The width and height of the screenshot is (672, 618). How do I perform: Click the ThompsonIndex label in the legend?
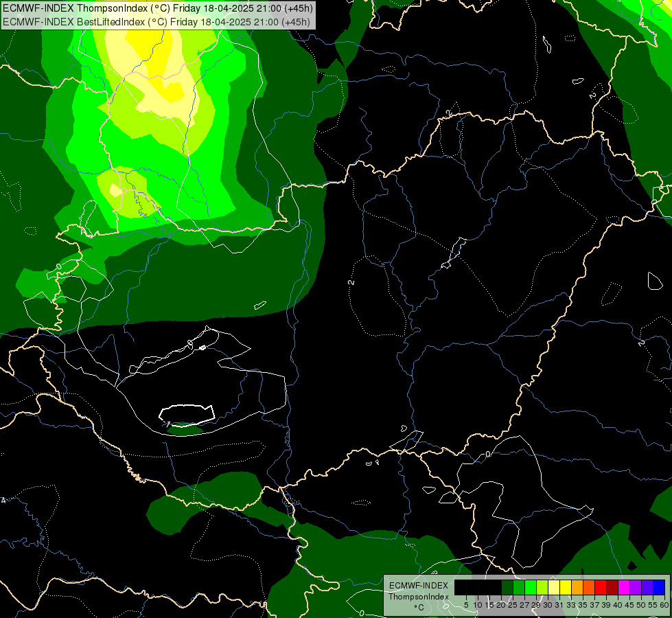(419, 597)
